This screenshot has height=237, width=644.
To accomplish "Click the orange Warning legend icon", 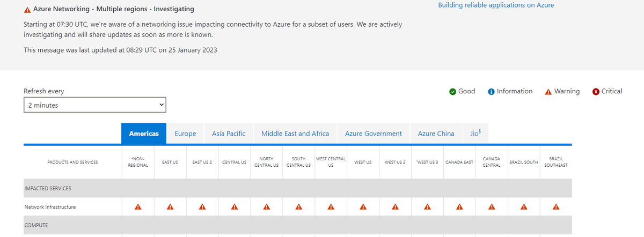I will (x=548, y=92).
